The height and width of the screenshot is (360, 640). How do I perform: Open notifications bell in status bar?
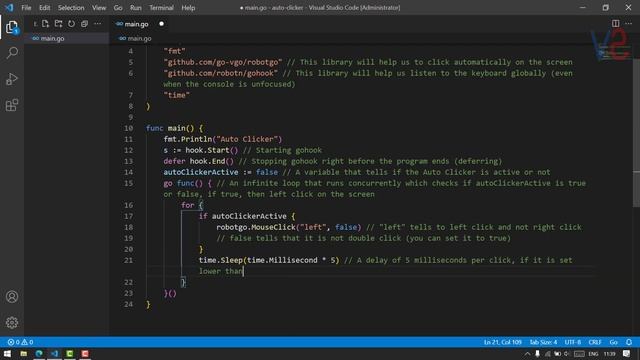(629, 342)
